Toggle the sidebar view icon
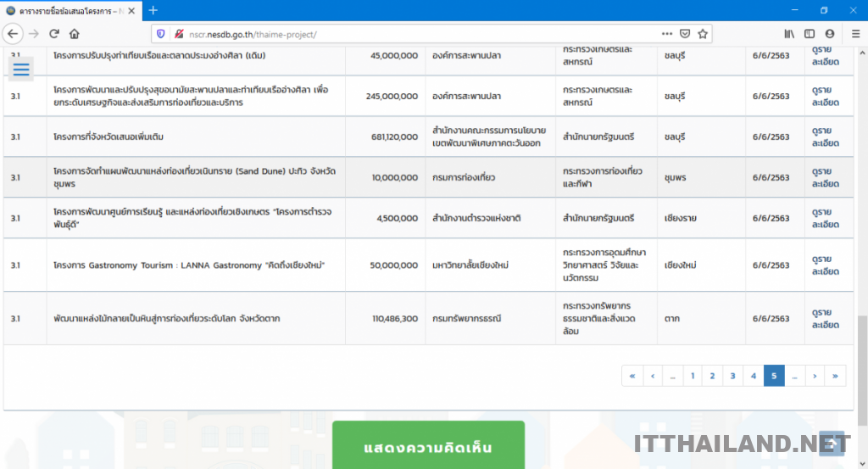 (810, 34)
